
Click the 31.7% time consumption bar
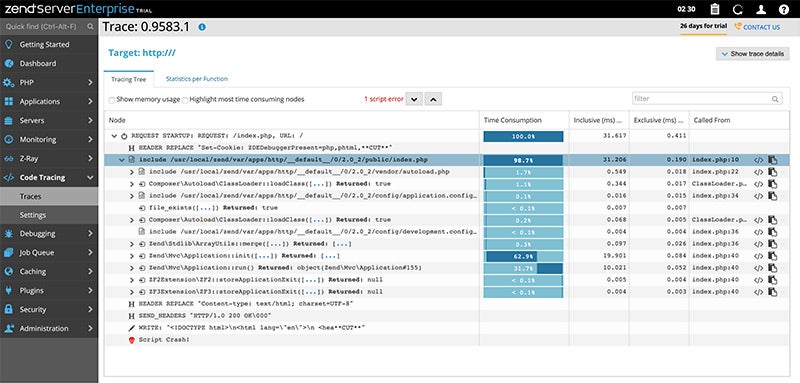[523, 268]
